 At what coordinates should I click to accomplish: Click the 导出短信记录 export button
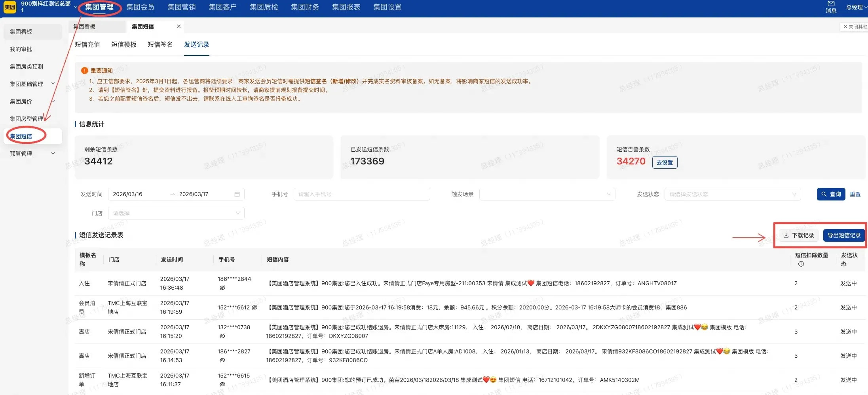coord(844,235)
